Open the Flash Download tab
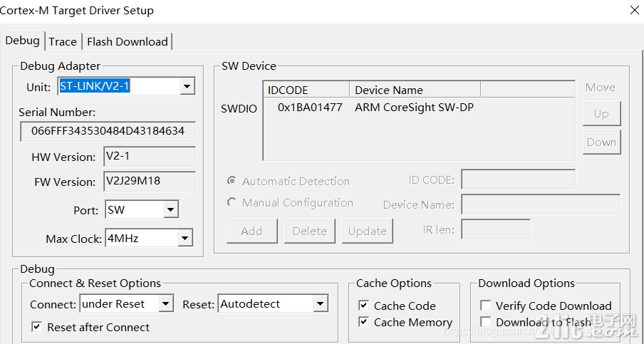 128,42
